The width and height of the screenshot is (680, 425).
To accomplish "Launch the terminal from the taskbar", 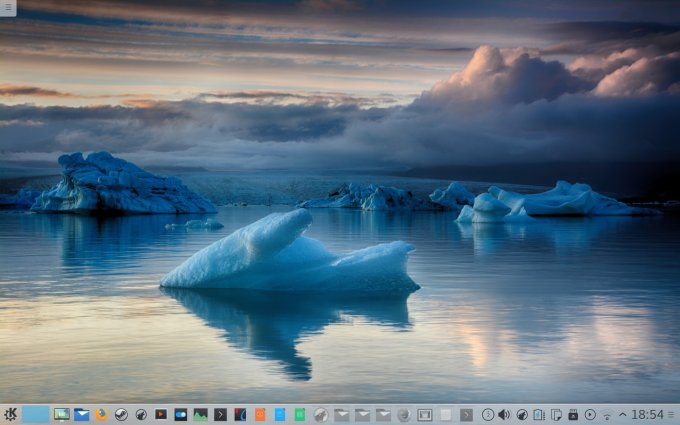I will click(220, 414).
